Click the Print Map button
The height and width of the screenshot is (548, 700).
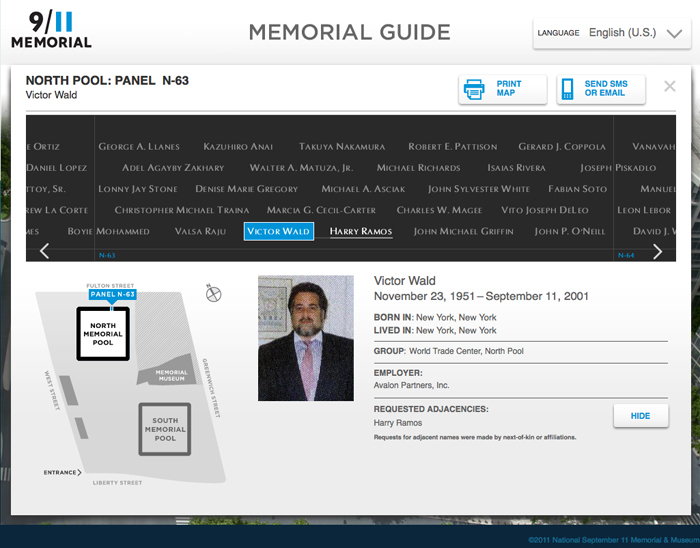[503, 89]
